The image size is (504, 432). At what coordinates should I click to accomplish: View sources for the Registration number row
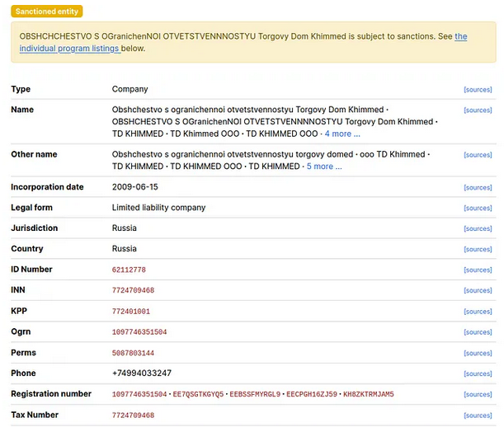[x=478, y=395]
